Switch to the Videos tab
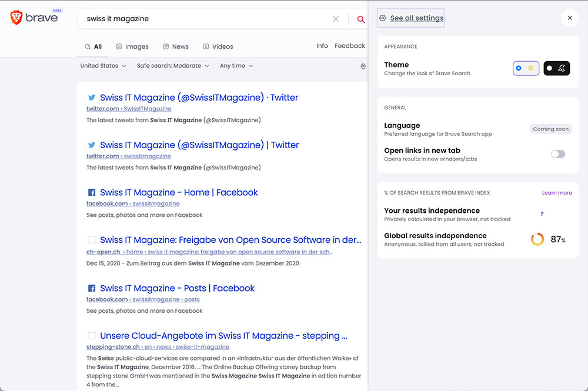 coord(218,46)
